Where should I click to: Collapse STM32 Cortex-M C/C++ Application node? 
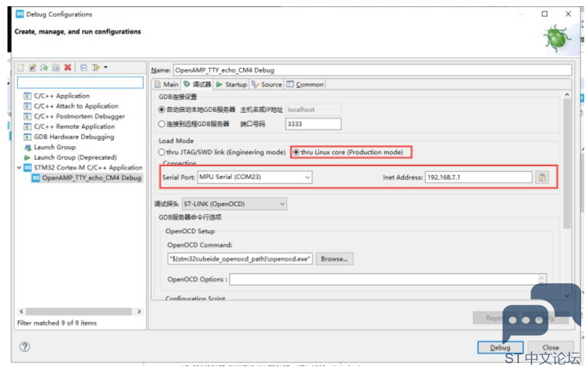(19, 168)
